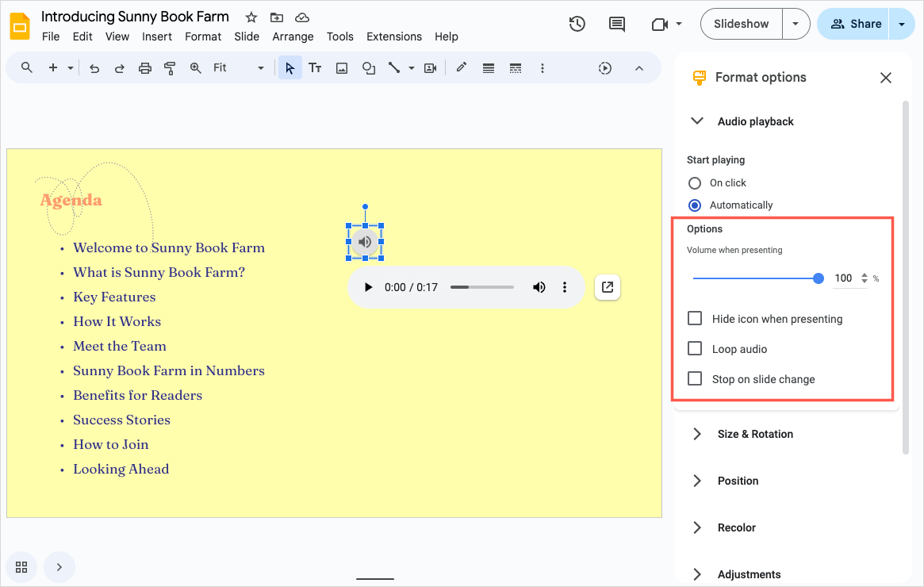The width and height of the screenshot is (924, 587).
Task: Open the Insert menu
Action: tap(157, 36)
